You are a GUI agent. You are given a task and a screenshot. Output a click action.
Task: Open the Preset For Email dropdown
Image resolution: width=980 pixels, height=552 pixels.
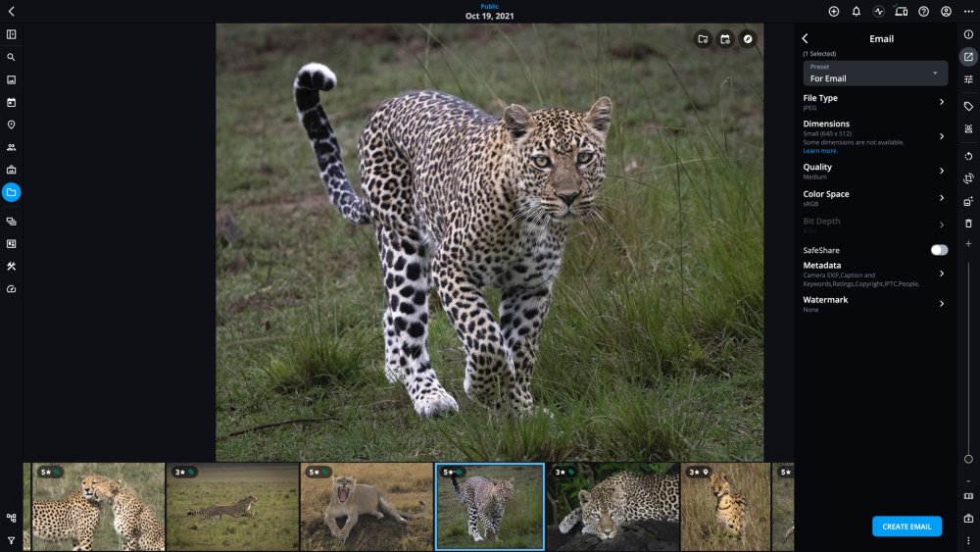click(x=875, y=74)
